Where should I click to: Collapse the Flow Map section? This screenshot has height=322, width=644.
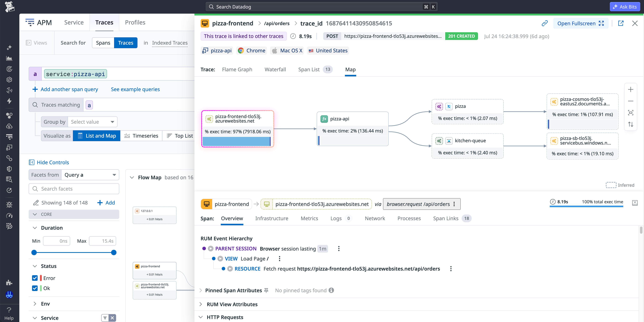coord(132,178)
